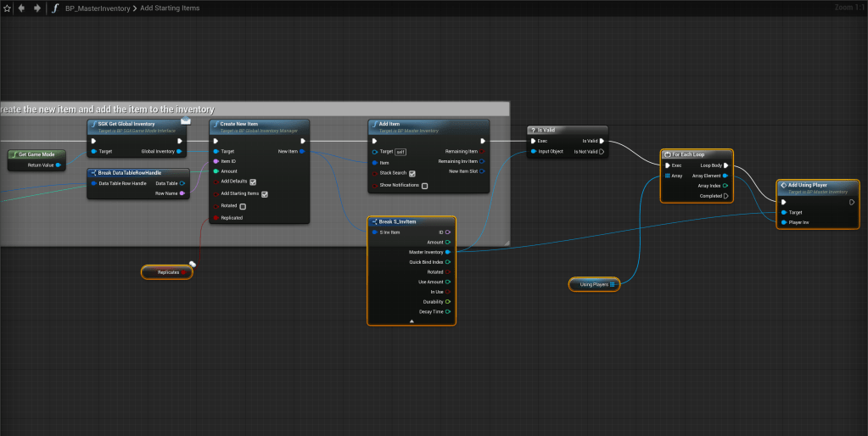868x436 pixels.
Task: Click the bookmark star icon
Action: 7,8
